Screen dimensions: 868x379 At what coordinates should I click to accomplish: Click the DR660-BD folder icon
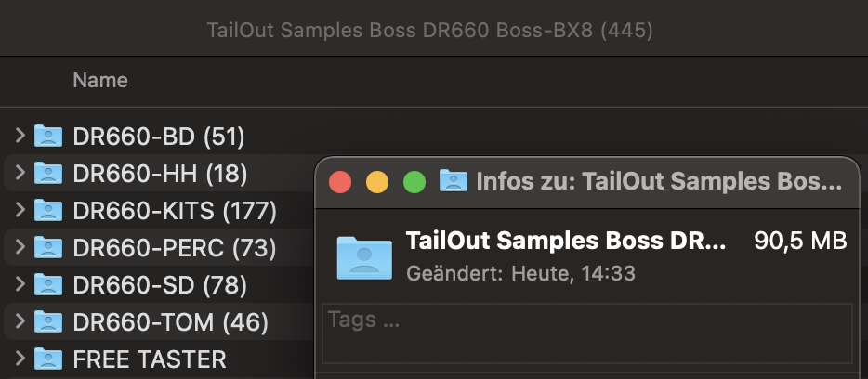click(48, 137)
